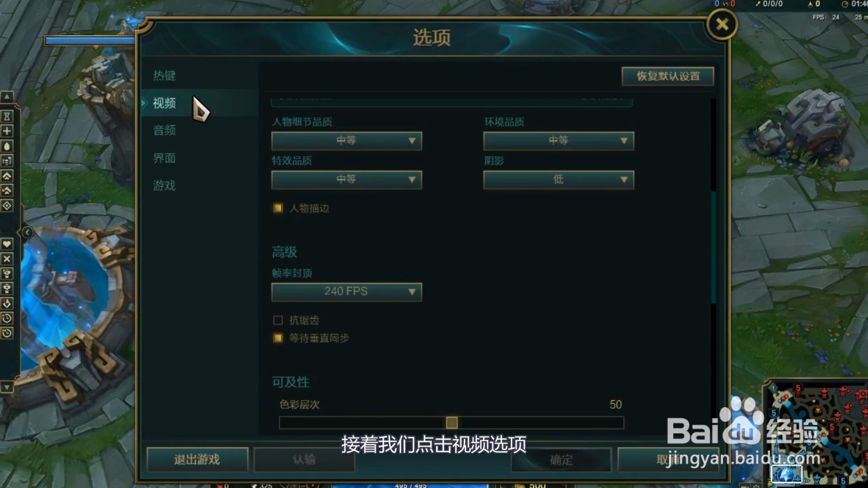This screenshot has height=488, width=868.
Task: Collapse the left tool panel with arrow
Action: point(27,233)
